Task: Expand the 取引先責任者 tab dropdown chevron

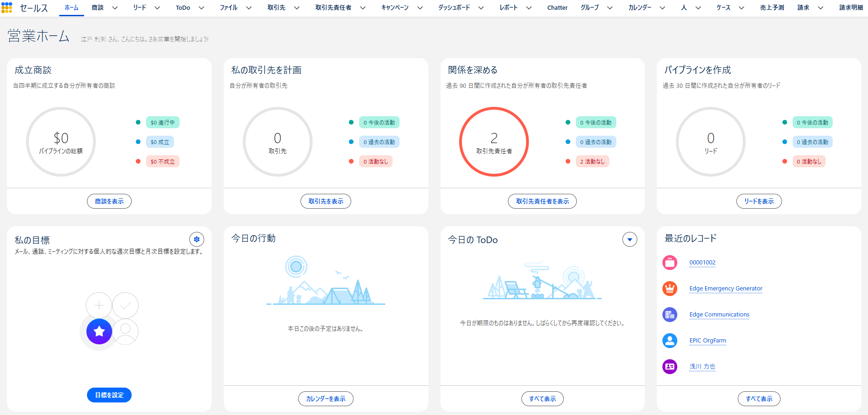Action: pos(363,8)
